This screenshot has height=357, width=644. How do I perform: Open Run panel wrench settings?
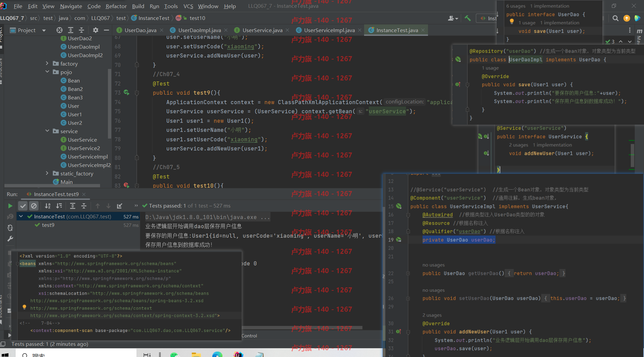(10, 239)
